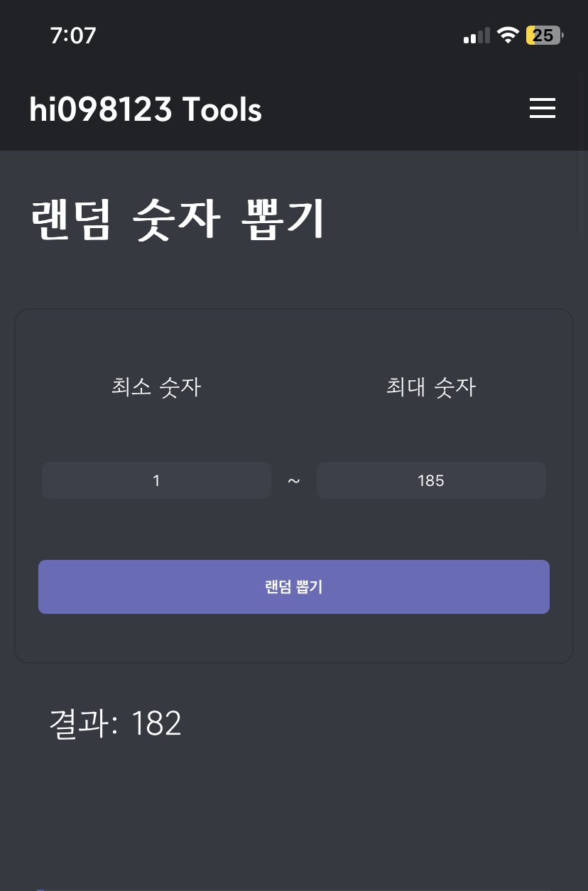Image resolution: width=588 pixels, height=891 pixels.
Task: Go home via hi098123 site title
Action: coord(100,110)
